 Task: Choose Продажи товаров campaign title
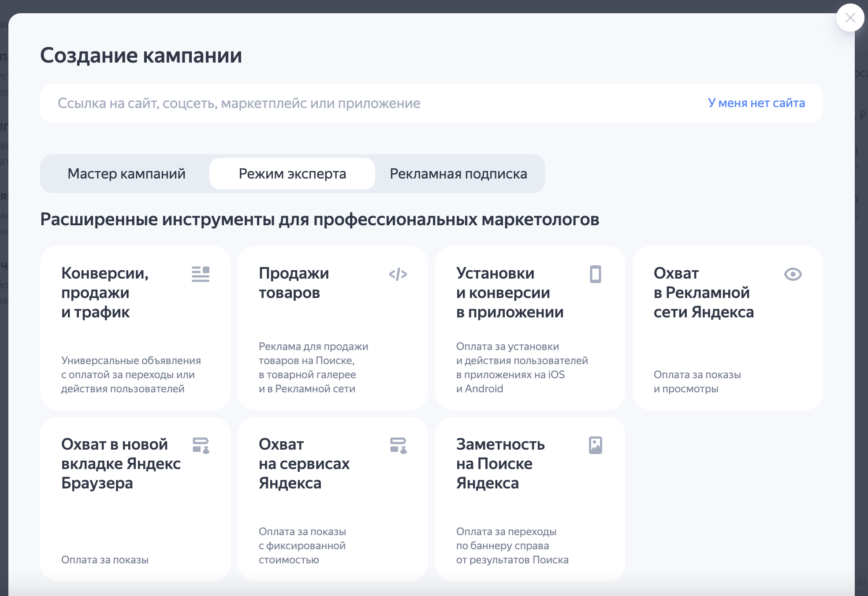coord(294,283)
